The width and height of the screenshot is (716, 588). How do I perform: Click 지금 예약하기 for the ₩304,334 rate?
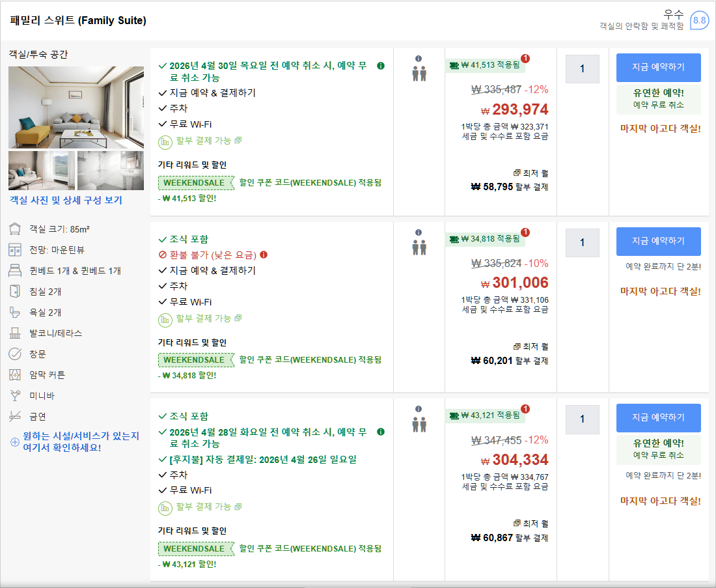(658, 417)
